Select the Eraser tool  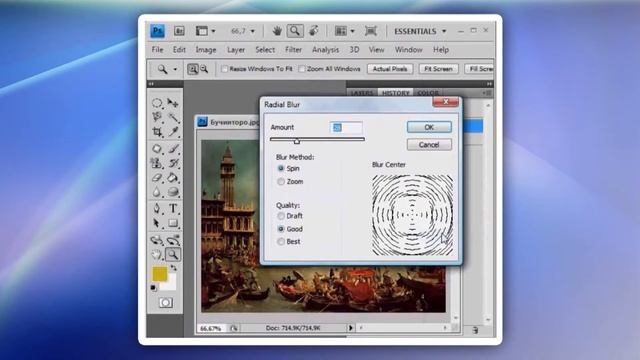[x=157, y=178]
